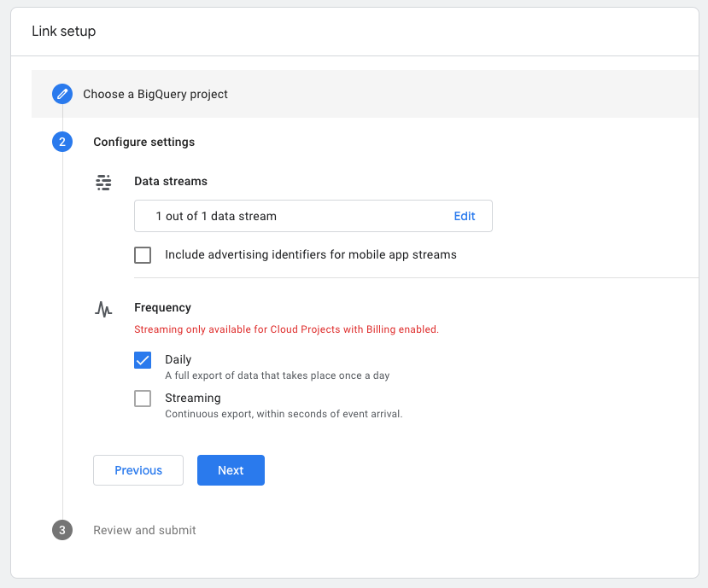
Task: Click the Link setup header title
Action: 64,31
